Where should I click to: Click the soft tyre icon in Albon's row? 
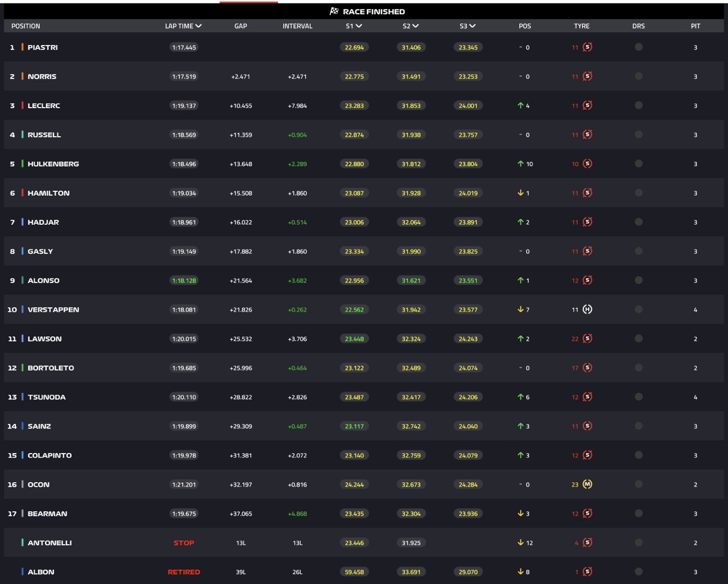(588, 571)
